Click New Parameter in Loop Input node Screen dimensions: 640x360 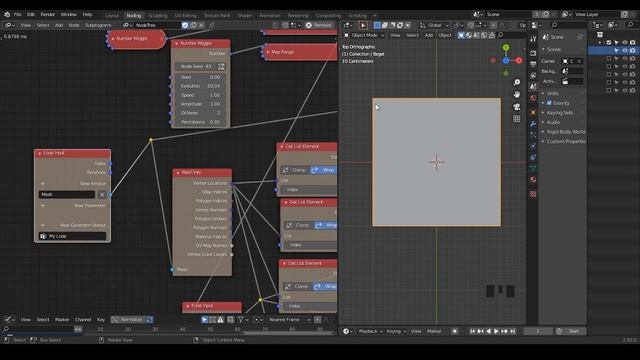tap(73, 206)
